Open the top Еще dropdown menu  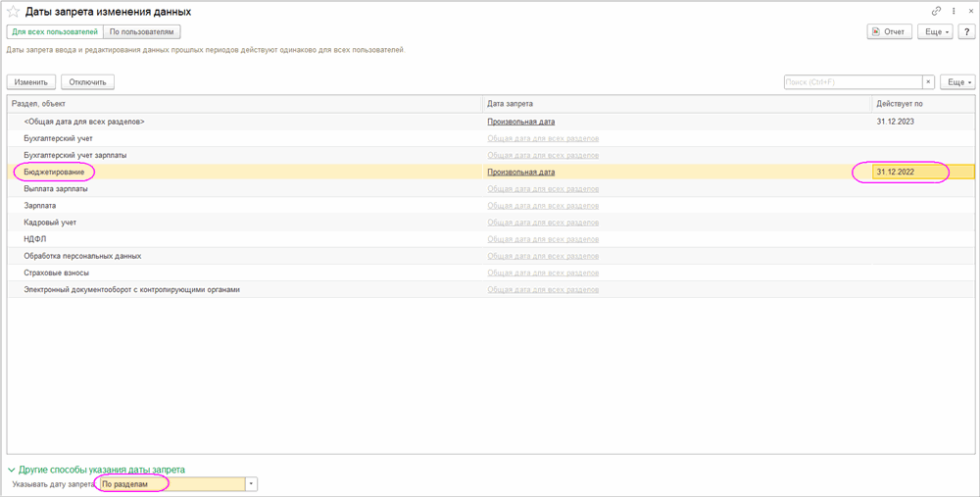(x=936, y=32)
